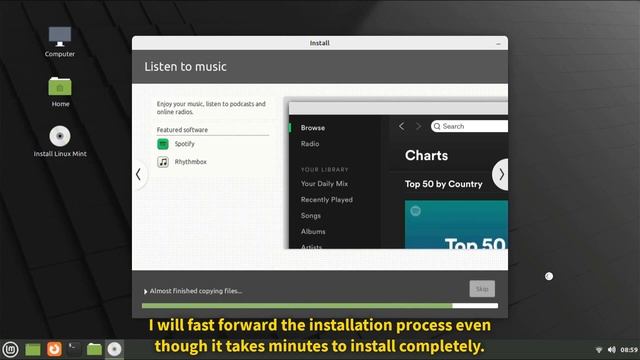Select Songs in the preview sidebar

(x=311, y=216)
